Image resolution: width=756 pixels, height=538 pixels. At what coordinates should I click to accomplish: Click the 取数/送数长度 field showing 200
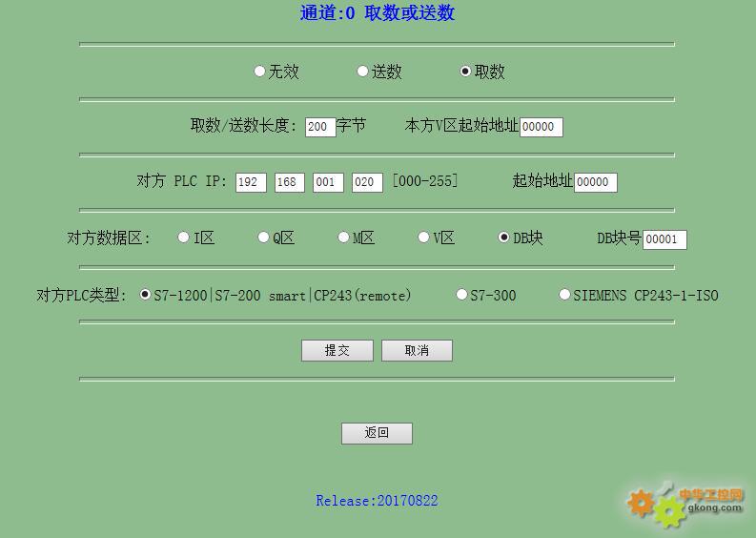pos(320,128)
